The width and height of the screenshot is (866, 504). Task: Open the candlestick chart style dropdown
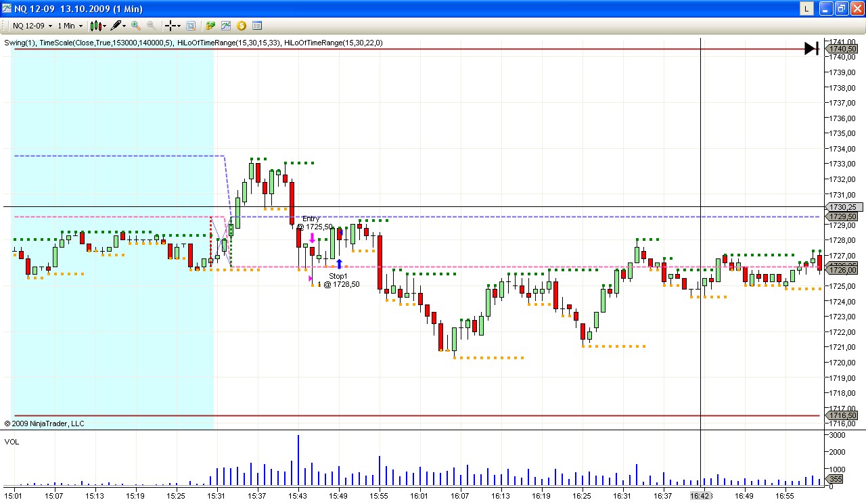(x=97, y=26)
